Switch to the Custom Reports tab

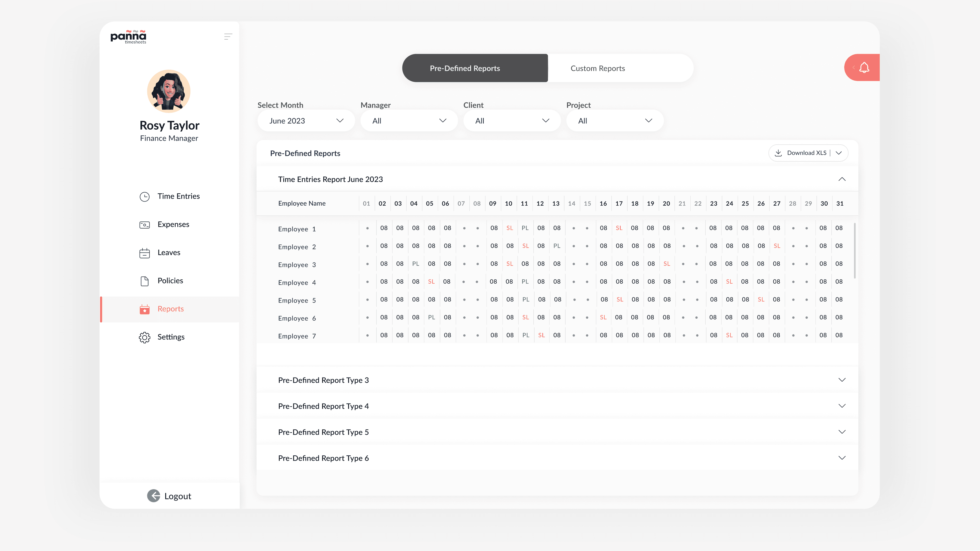click(597, 68)
